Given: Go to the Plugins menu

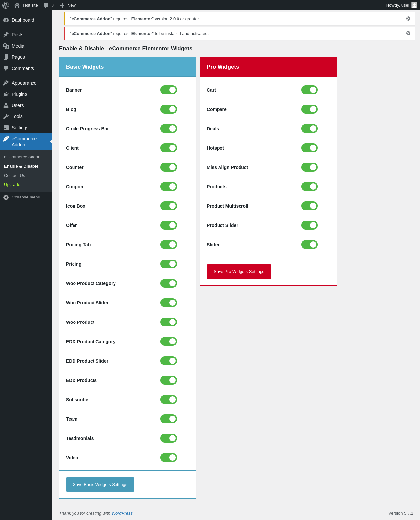Looking at the screenshot, I should 26,94.
